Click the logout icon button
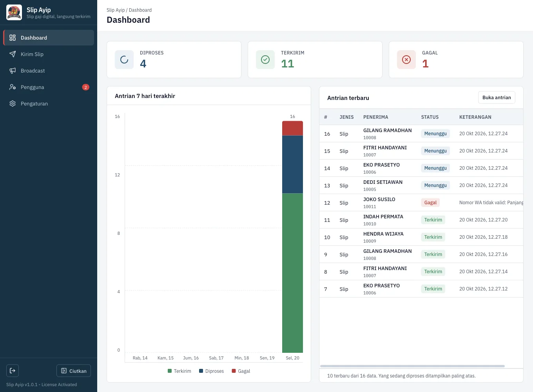This screenshot has height=392, width=533. click(x=13, y=371)
